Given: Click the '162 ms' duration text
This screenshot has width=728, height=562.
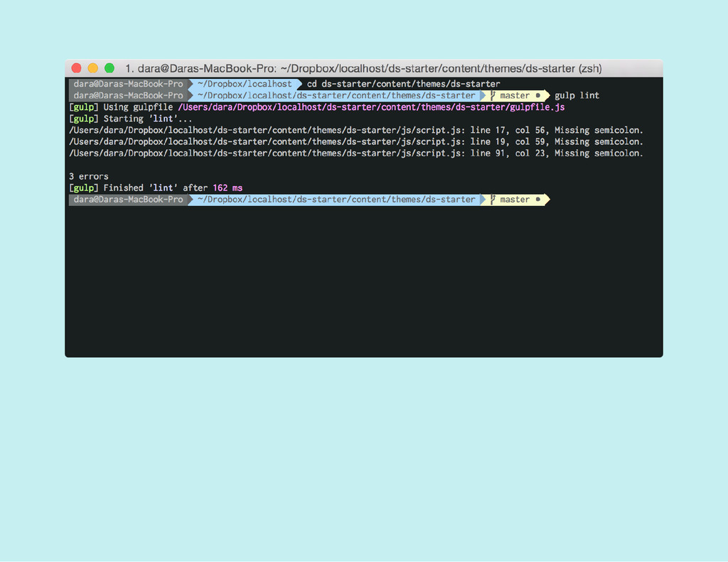Looking at the screenshot, I should pos(227,188).
